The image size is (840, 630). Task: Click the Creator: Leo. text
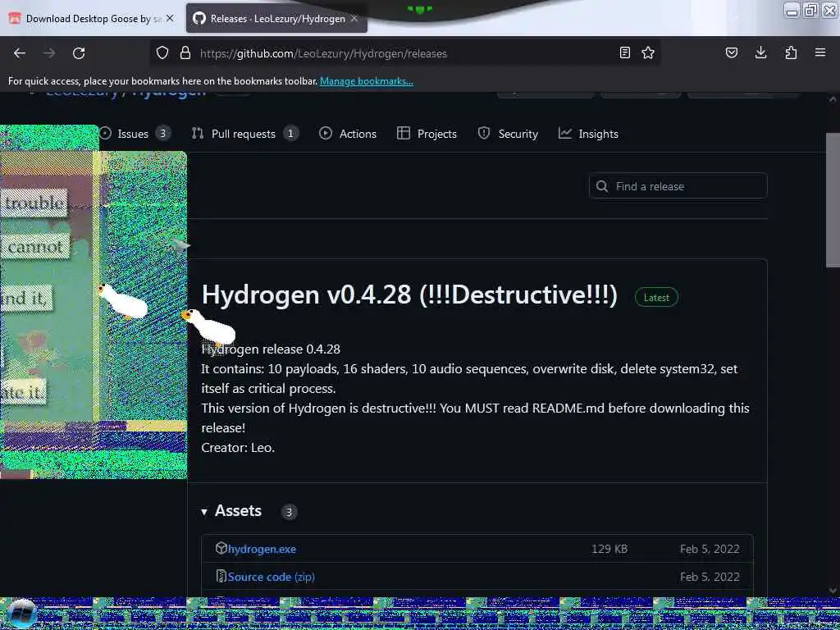tap(238, 447)
